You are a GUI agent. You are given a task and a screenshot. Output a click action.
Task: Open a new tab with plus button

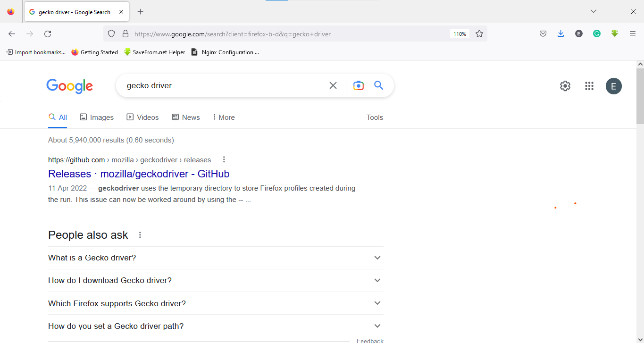point(140,12)
